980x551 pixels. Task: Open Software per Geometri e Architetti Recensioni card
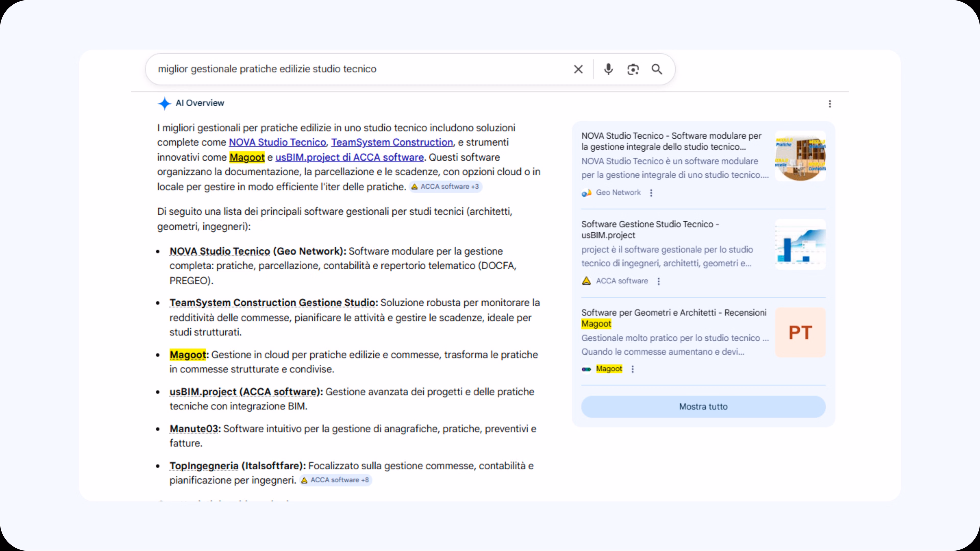coord(673,318)
